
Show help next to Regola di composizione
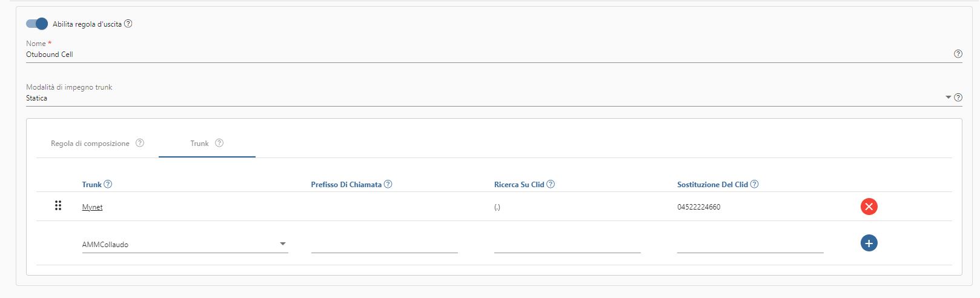pos(140,144)
